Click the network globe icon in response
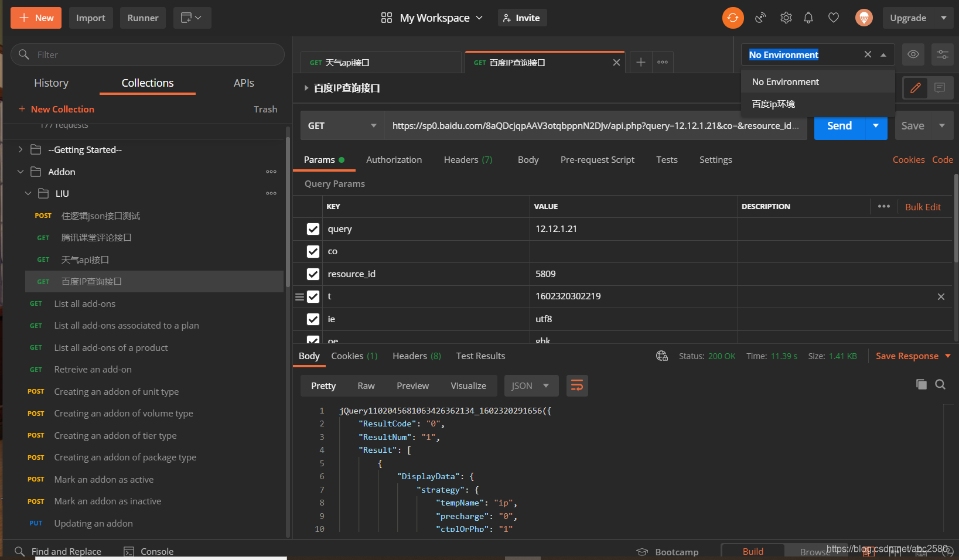The height and width of the screenshot is (560, 959). [x=662, y=356]
